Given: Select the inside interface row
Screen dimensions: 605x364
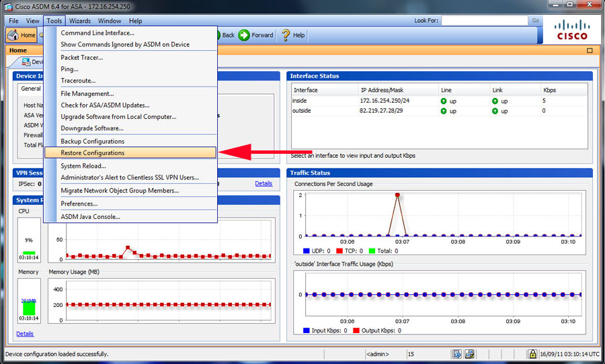Looking at the screenshot, I should coord(440,101).
